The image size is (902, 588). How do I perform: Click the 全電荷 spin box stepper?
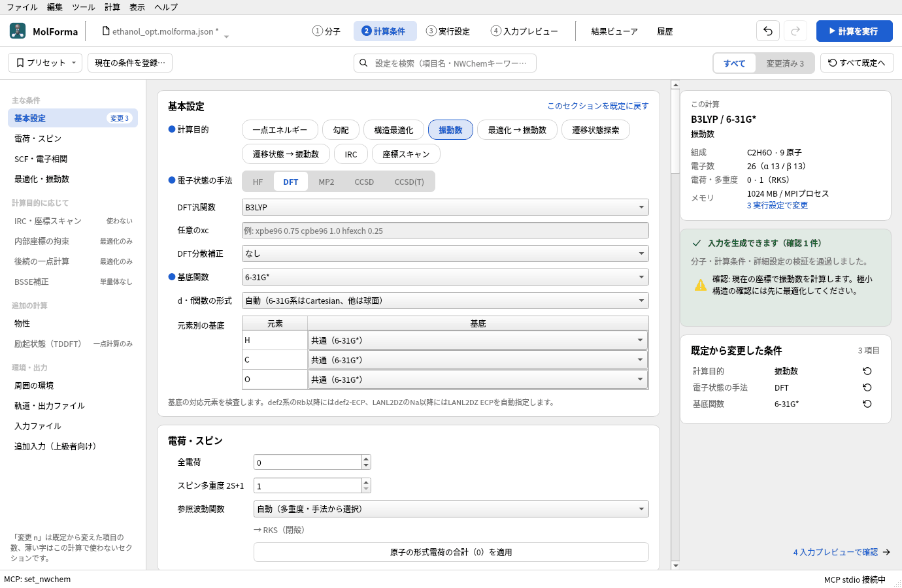[x=366, y=462]
